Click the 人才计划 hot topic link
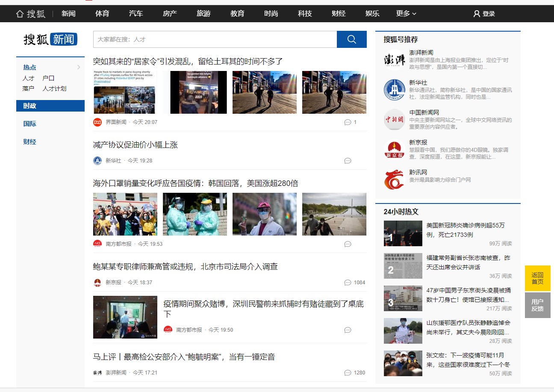This screenshot has width=554, height=392. [54, 88]
